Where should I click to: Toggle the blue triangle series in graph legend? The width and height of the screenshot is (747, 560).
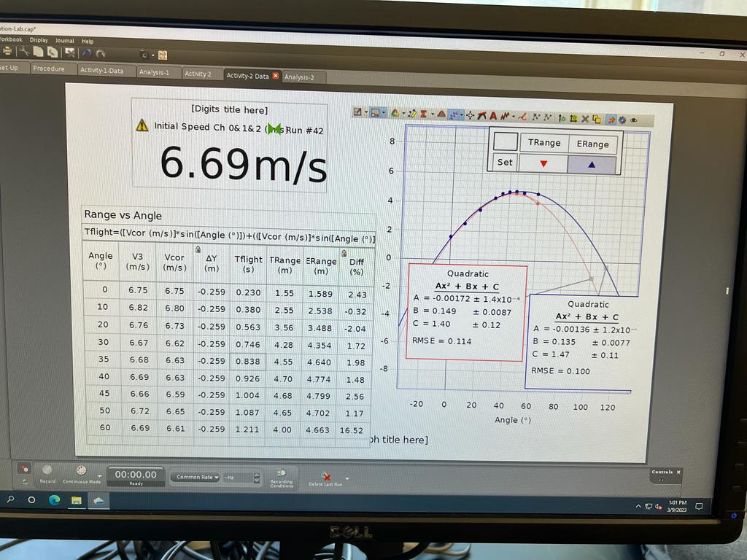coord(592,162)
